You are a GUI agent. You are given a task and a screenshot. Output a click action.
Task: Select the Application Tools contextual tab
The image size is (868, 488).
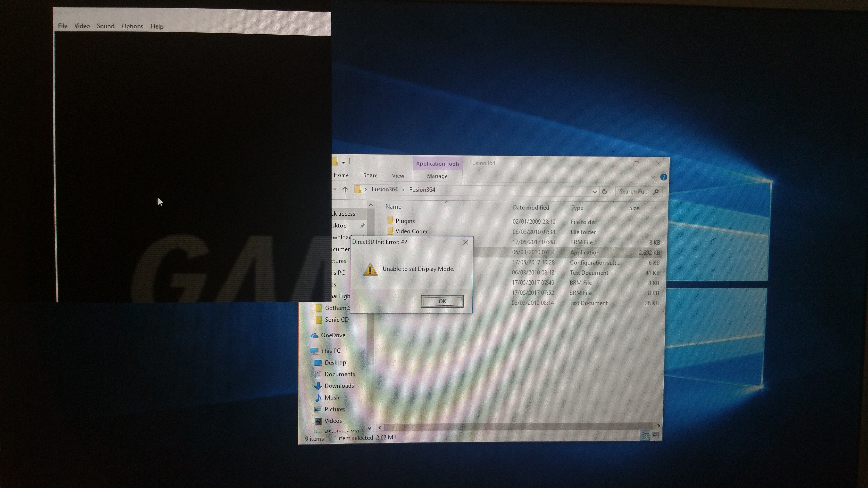click(x=438, y=164)
